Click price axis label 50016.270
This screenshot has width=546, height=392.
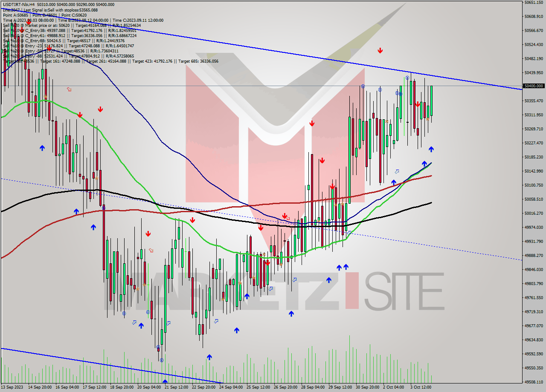(534, 213)
